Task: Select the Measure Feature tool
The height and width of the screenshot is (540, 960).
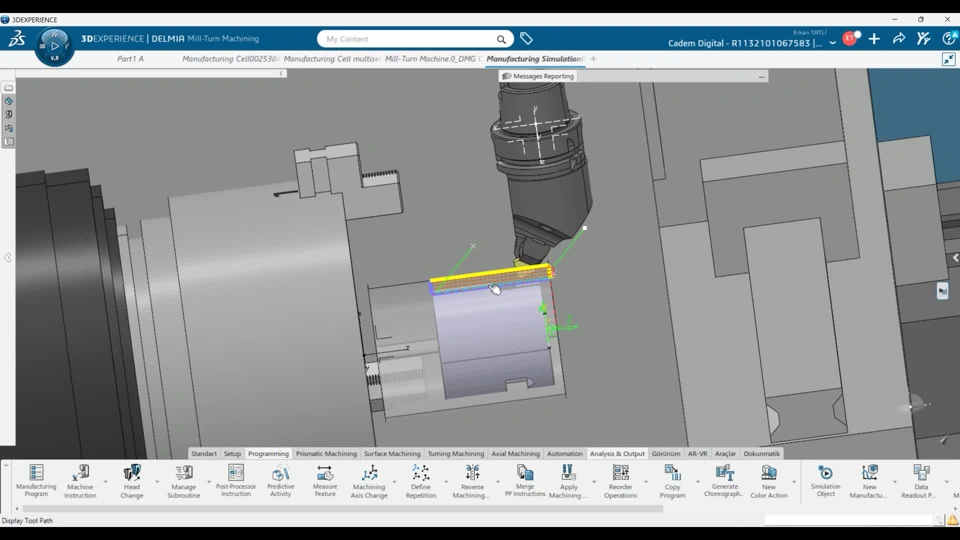Action: 325,474
